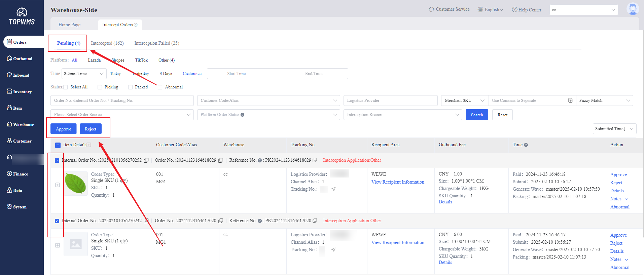Click the blue Search button
Viewport: 644px width, 275px height.
coord(476,115)
